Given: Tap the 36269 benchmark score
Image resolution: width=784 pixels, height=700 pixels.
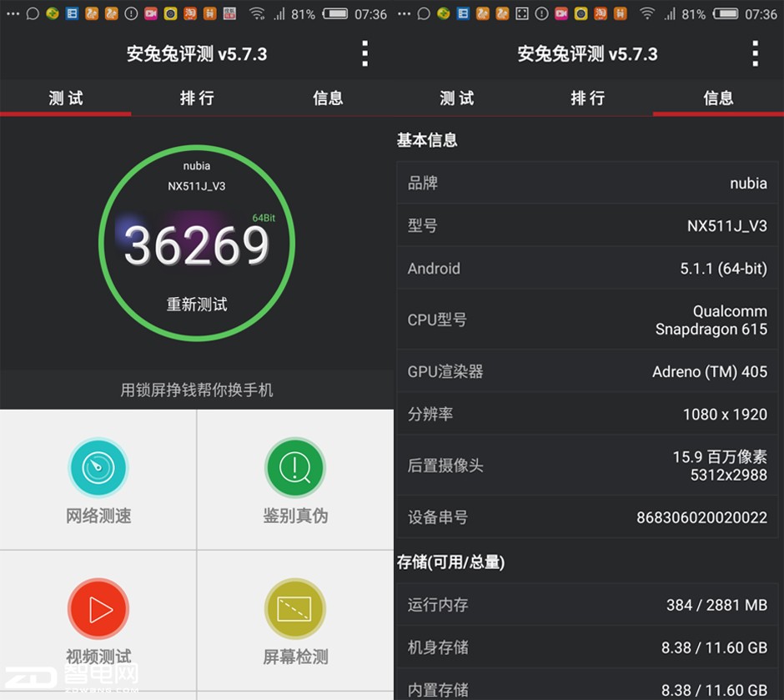Looking at the screenshot, I should tap(197, 245).
